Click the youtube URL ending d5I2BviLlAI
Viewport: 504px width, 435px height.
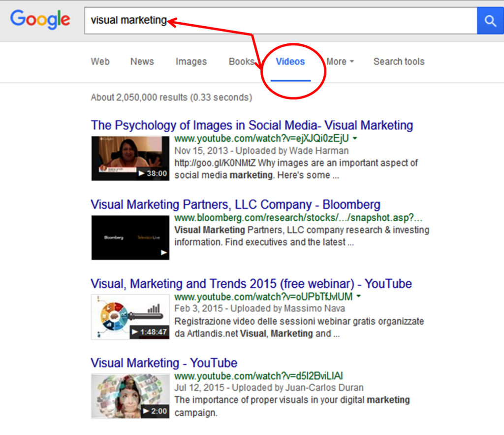pos(258,376)
